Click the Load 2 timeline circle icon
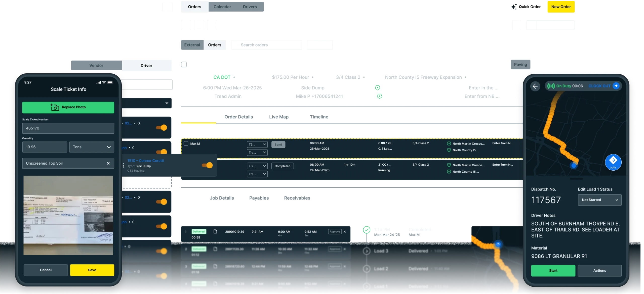Screen dimensions: 644x294 click(367, 269)
